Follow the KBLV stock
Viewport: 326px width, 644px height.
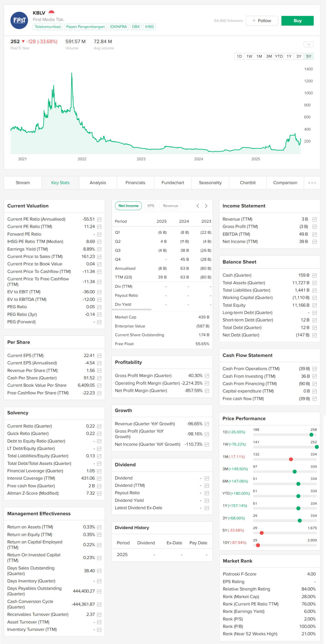click(x=261, y=21)
